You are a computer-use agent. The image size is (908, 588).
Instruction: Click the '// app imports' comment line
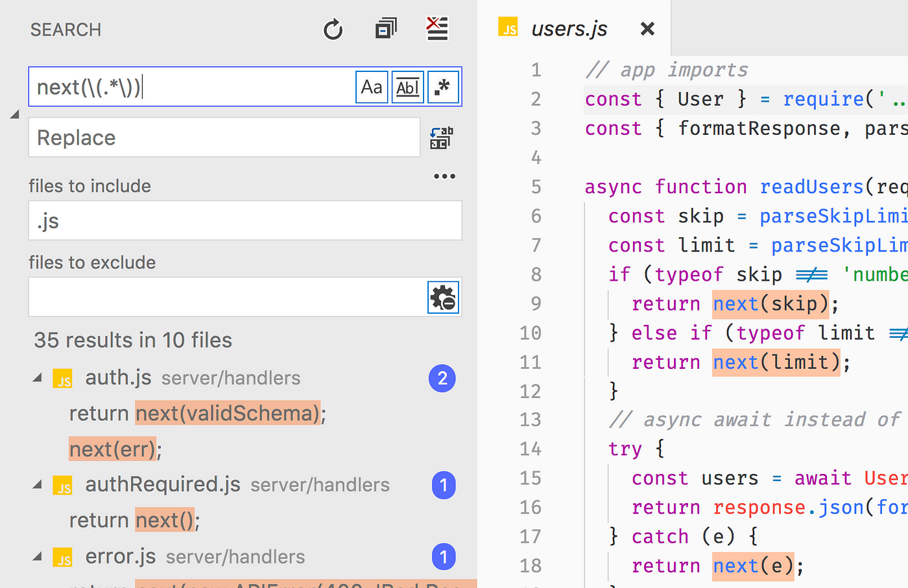click(x=666, y=70)
